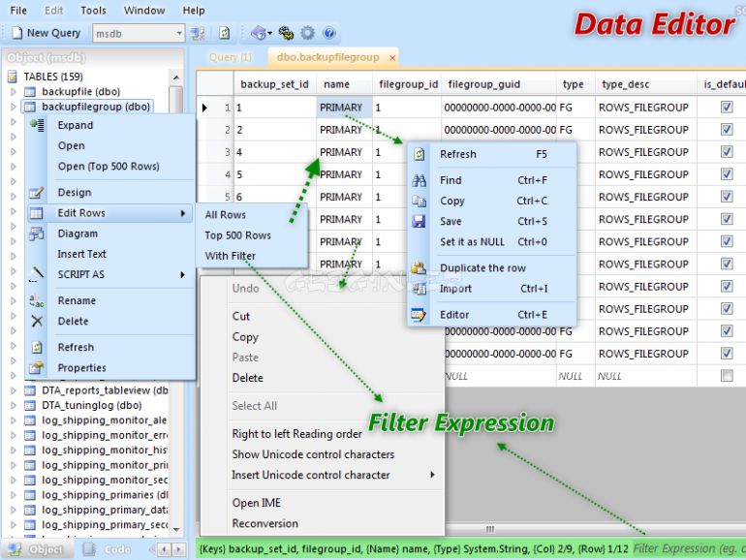Image resolution: width=746 pixels, height=560 pixels.
Task: Click the blue help question-mark toolbar icon
Action: pos(329,33)
